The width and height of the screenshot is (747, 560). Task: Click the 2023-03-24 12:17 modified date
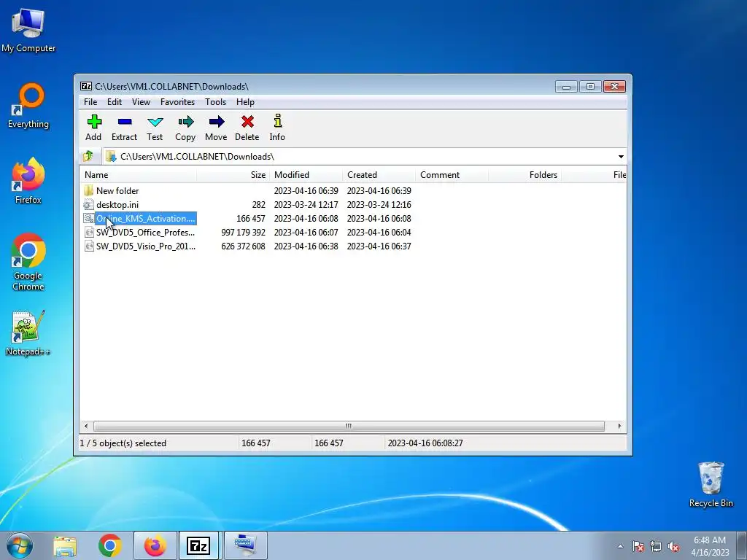click(x=306, y=205)
